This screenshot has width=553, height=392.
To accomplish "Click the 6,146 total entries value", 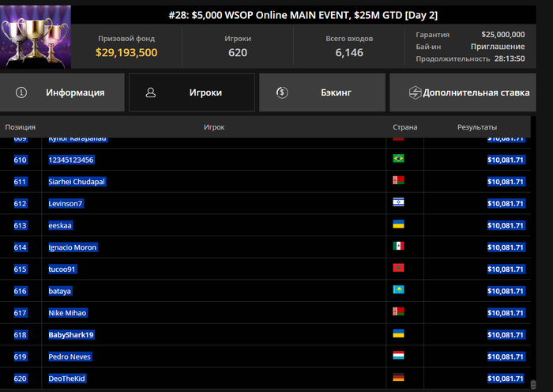I will [349, 53].
